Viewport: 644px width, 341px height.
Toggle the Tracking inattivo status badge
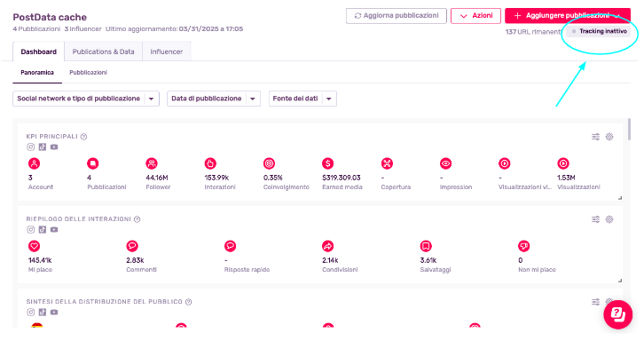599,31
